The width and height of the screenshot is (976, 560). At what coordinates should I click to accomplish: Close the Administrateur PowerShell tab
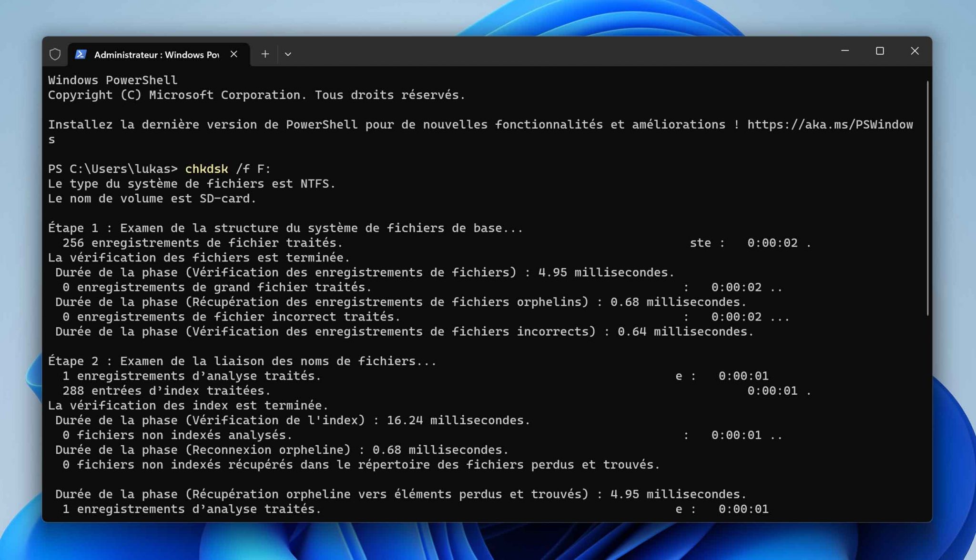[234, 54]
